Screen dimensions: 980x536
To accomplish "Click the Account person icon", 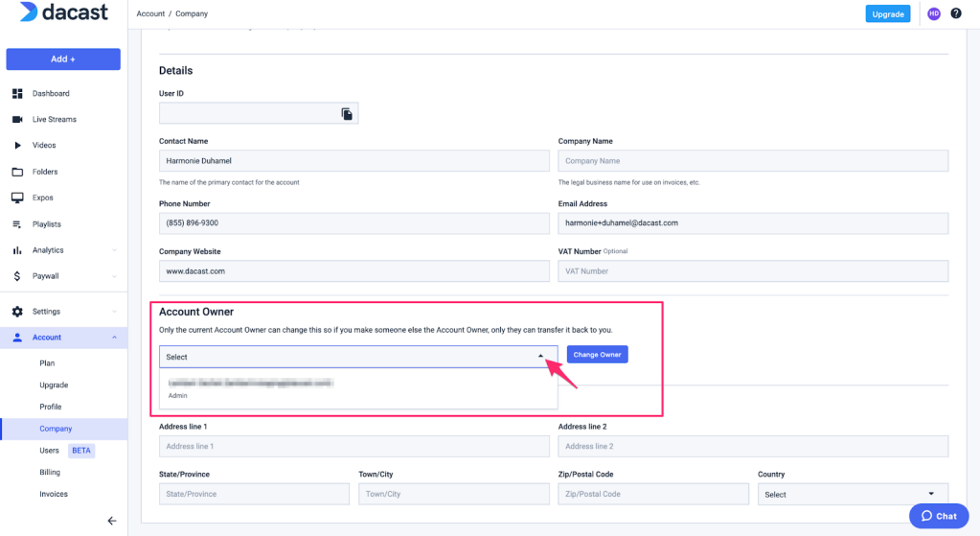I will pos(17,338).
